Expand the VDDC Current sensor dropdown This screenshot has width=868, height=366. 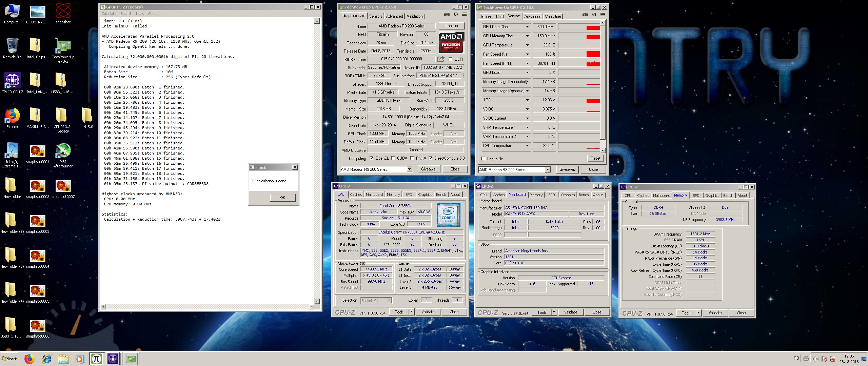[527, 118]
